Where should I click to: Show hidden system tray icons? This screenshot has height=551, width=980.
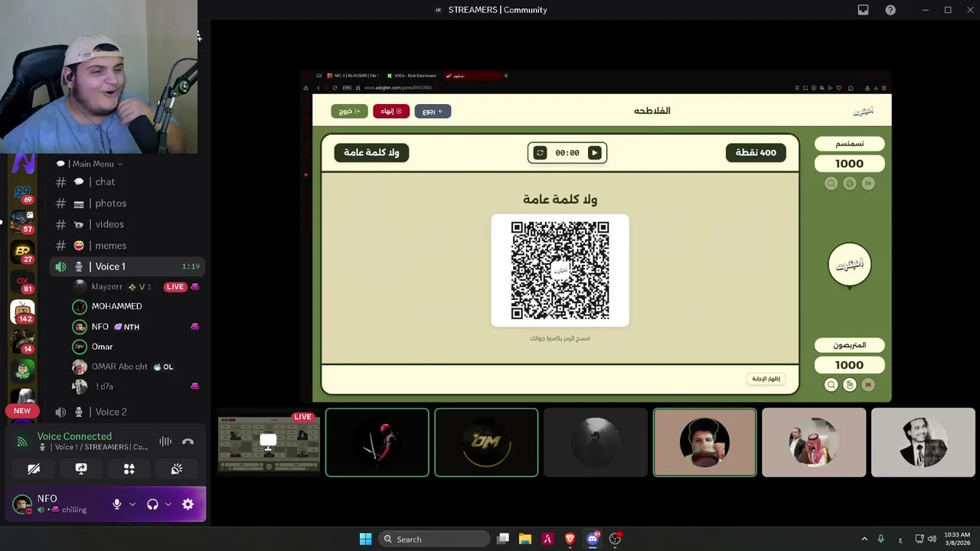coord(864,539)
